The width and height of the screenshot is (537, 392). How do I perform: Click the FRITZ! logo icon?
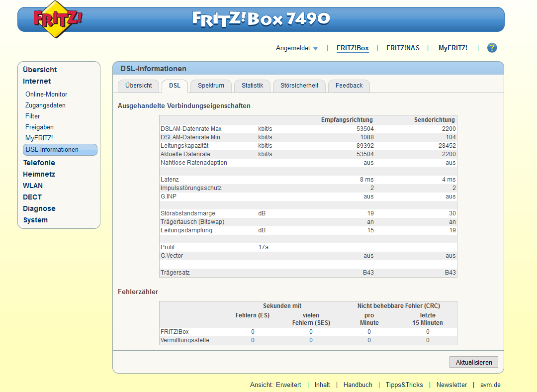(58, 19)
